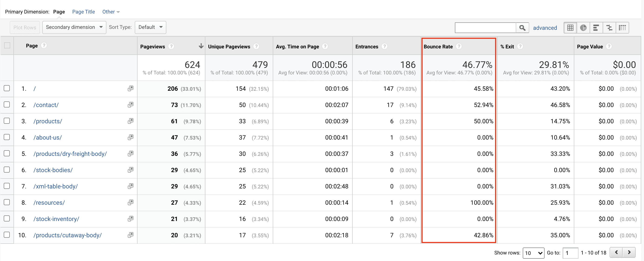Select the data table visualization icon

coord(570,27)
